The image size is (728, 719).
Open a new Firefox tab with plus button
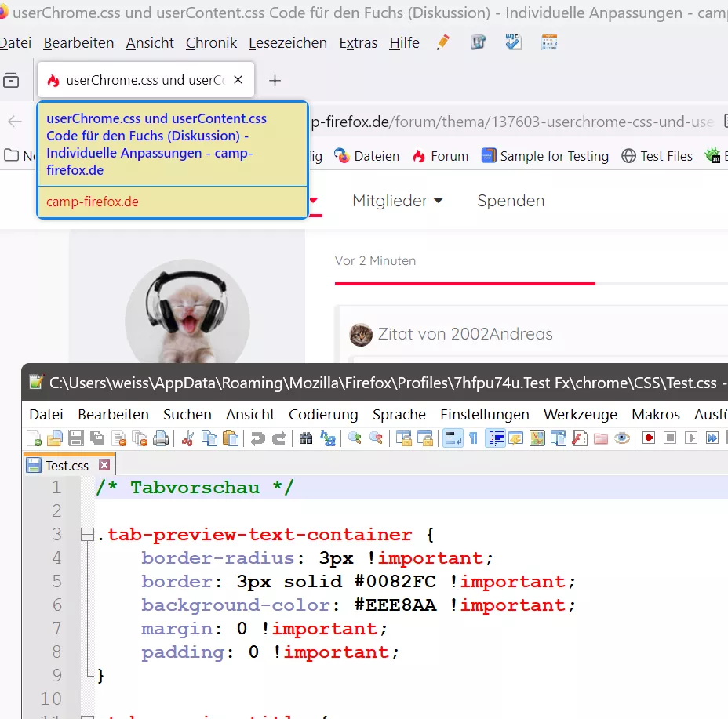[275, 81]
